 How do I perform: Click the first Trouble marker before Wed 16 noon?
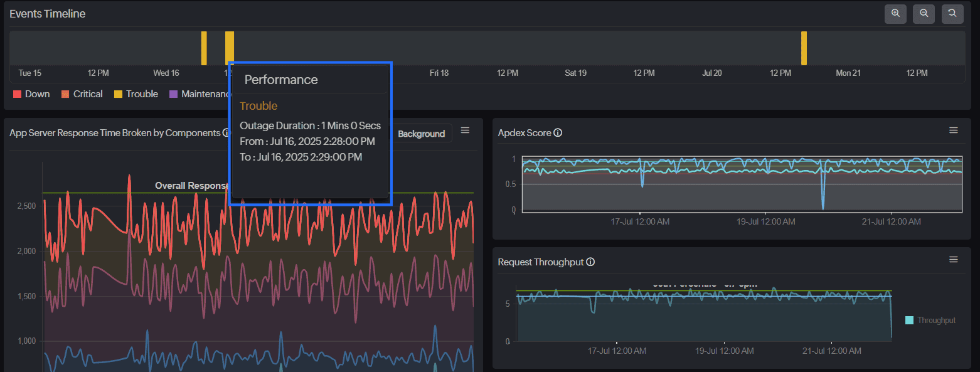pyautogui.click(x=204, y=48)
